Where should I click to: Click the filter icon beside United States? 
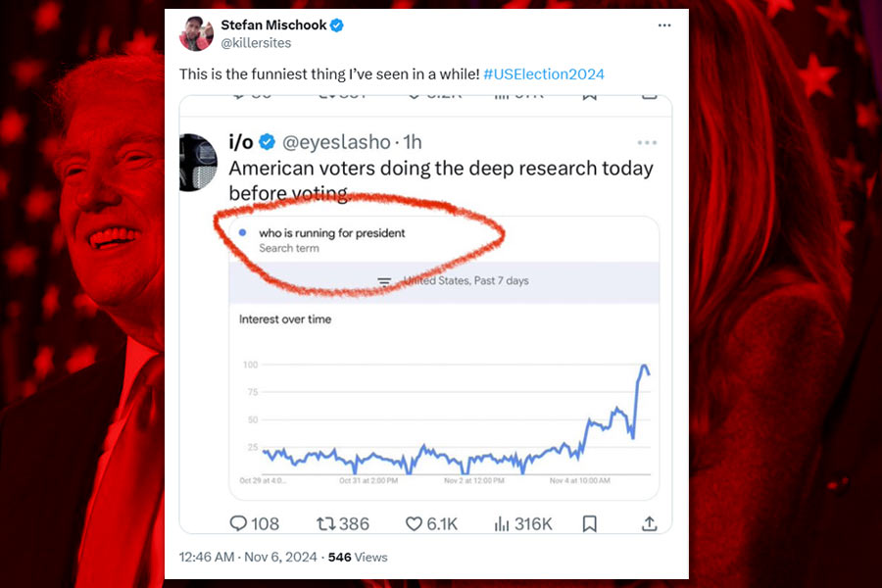click(384, 281)
